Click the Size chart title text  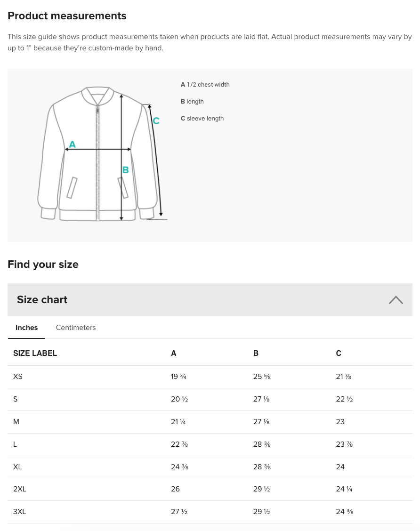[x=42, y=300]
